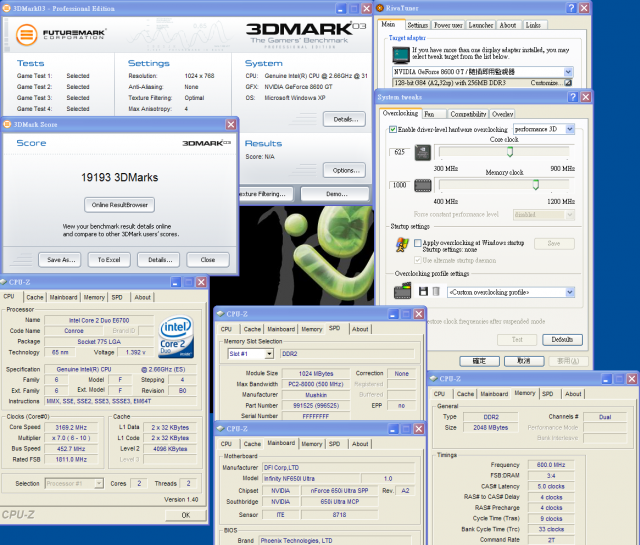
Task: Click To Excel button
Action: (109, 260)
